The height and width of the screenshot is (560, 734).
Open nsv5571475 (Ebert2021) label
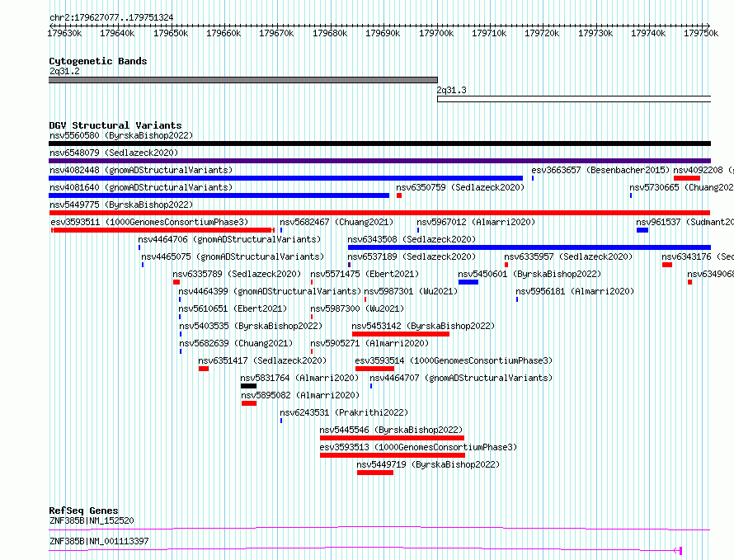pos(365,274)
